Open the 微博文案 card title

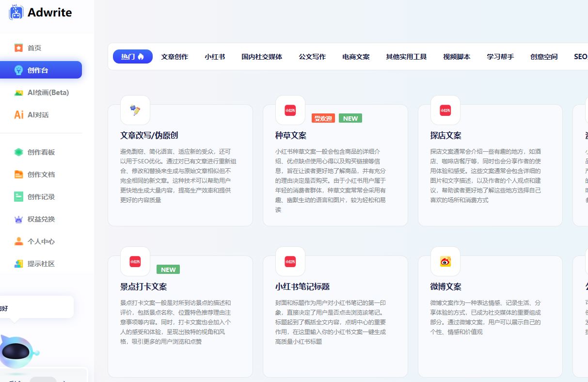[x=446, y=286]
